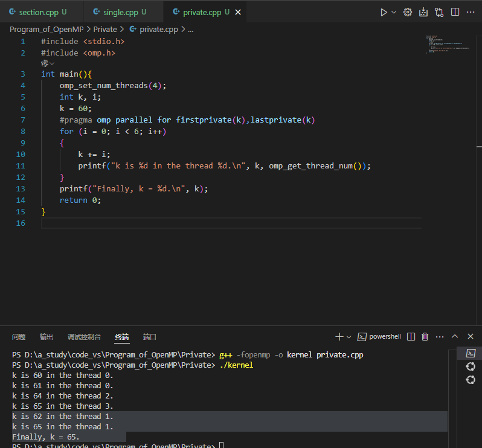Create a new terminal with plus icon
Viewport: 482px width, 448px height.
point(339,337)
